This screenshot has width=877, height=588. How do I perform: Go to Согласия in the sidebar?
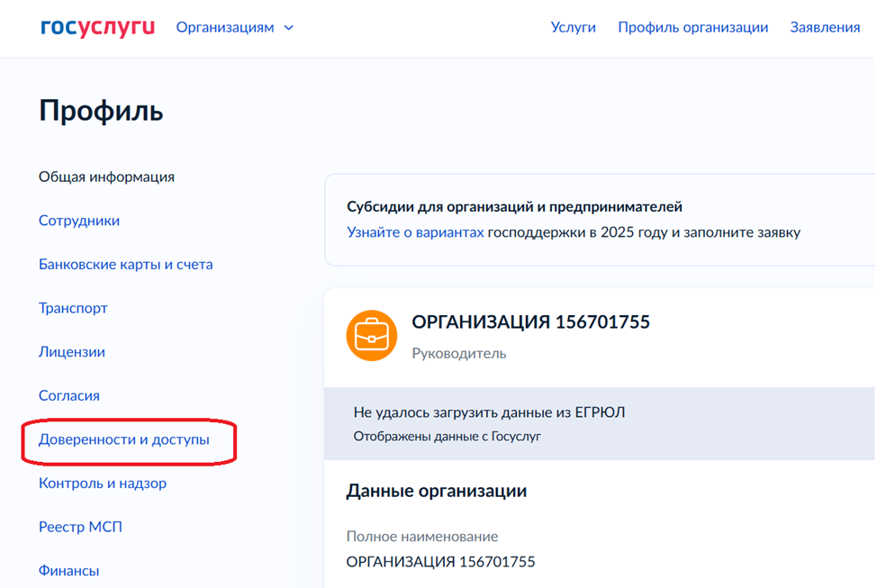coord(69,395)
